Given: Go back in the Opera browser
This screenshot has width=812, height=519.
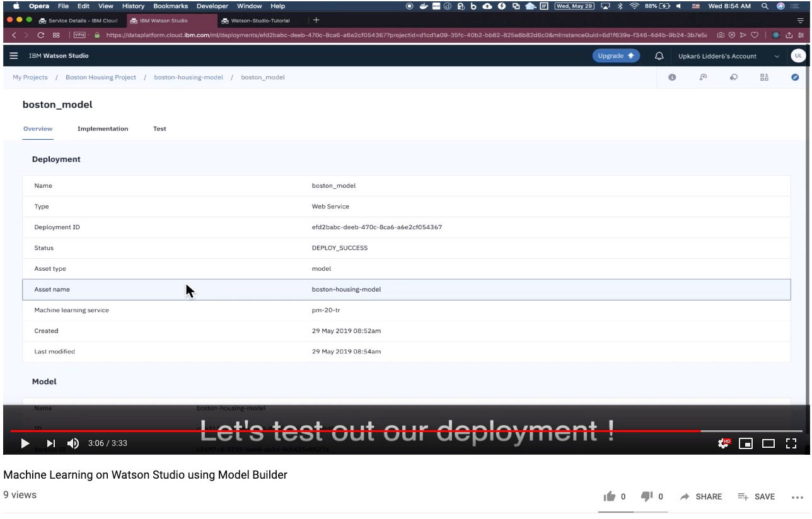Looking at the screenshot, I should tap(14, 35).
